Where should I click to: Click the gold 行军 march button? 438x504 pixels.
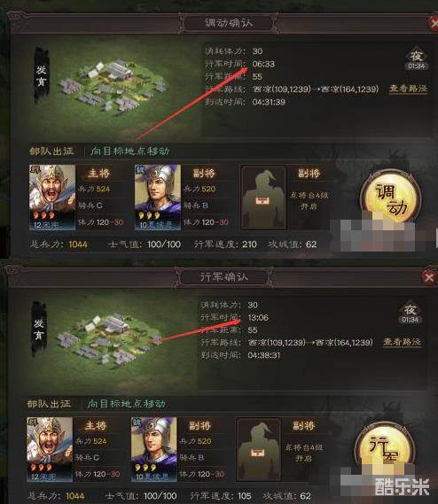tap(383, 449)
